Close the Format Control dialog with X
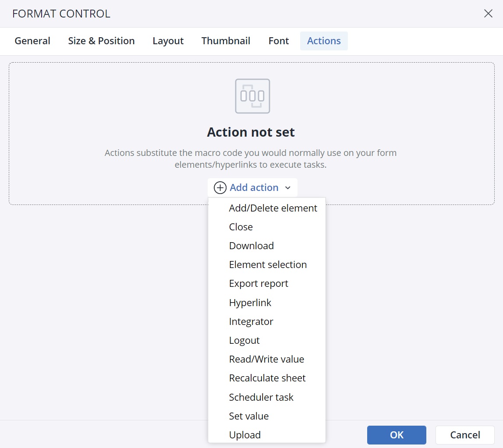 pyautogui.click(x=488, y=14)
